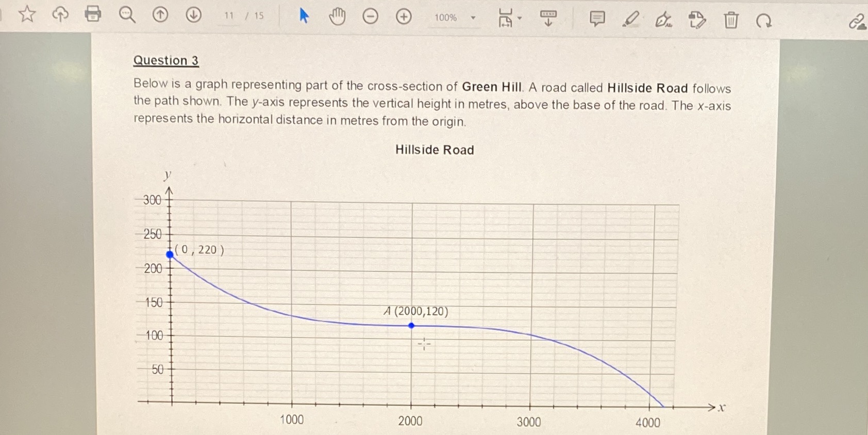Click the rotate page icon
The width and height of the screenshot is (868, 435).
pos(764,21)
